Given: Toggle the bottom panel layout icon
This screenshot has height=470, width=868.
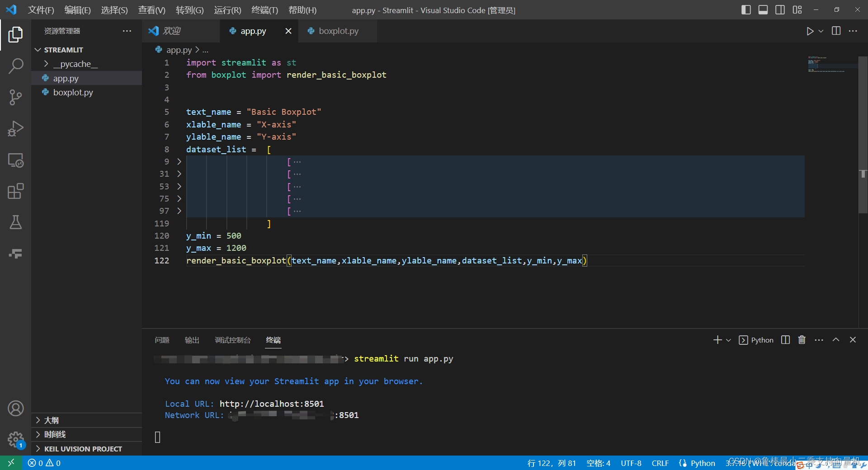Looking at the screenshot, I should (763, 9).
